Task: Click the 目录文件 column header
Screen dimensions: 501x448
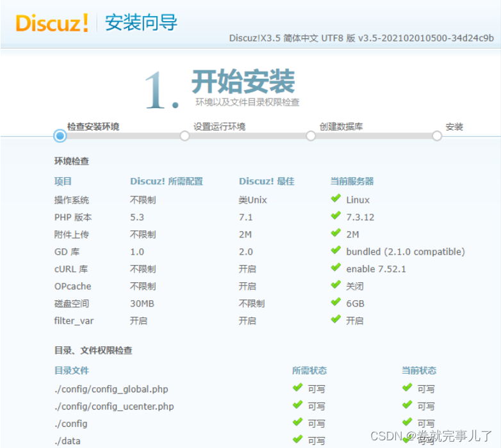Action: 72,371
